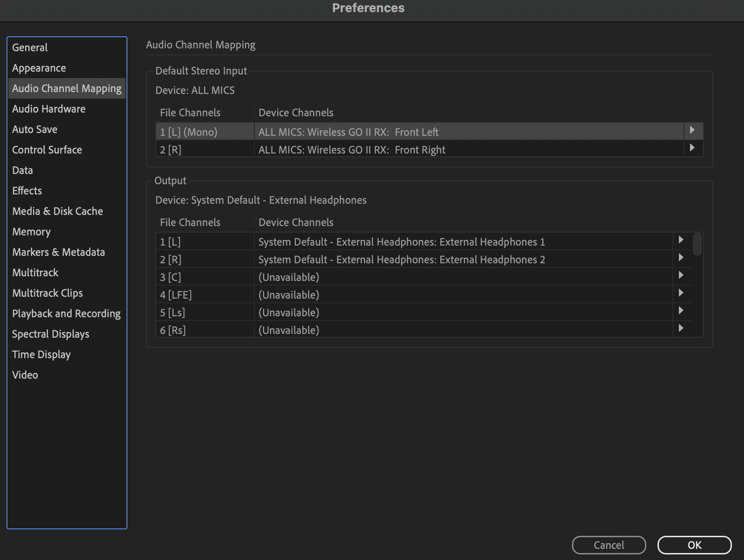Select the General preferences category
The image size is (744, 560).
(30, 47)
